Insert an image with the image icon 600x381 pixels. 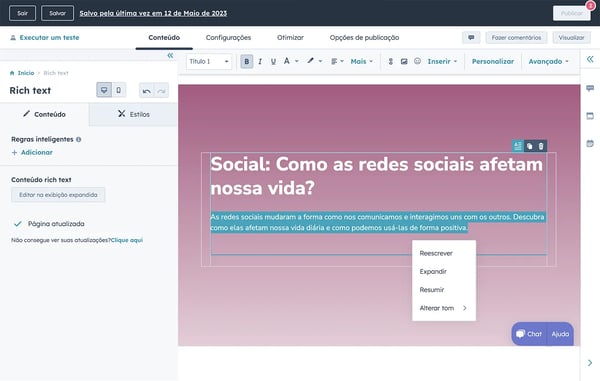point(404,61)
